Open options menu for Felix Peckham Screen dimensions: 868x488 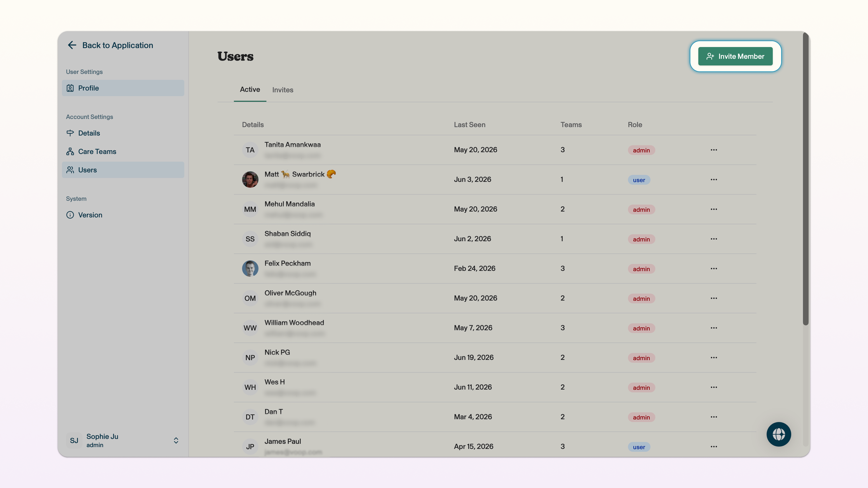714,268
